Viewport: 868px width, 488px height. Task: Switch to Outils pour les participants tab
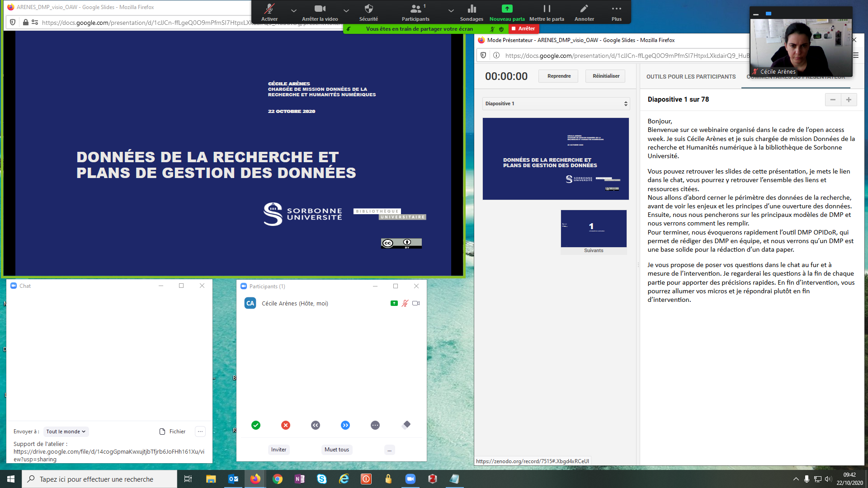click(691, 77)
